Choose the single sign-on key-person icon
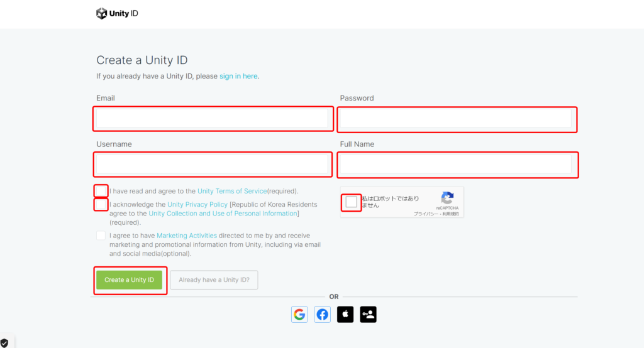Image resolution: width=644 pixels, height=348 pixels. click(x=369, y=314)
